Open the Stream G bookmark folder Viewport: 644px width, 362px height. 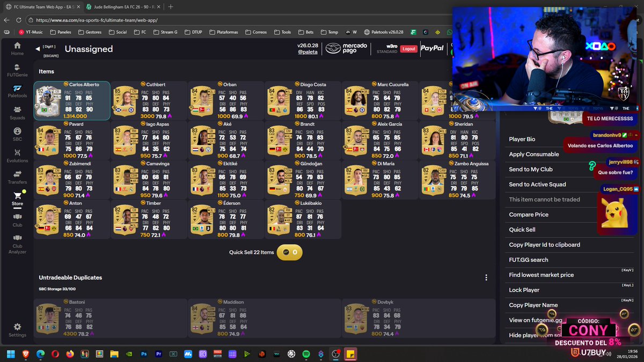[165, 32]
